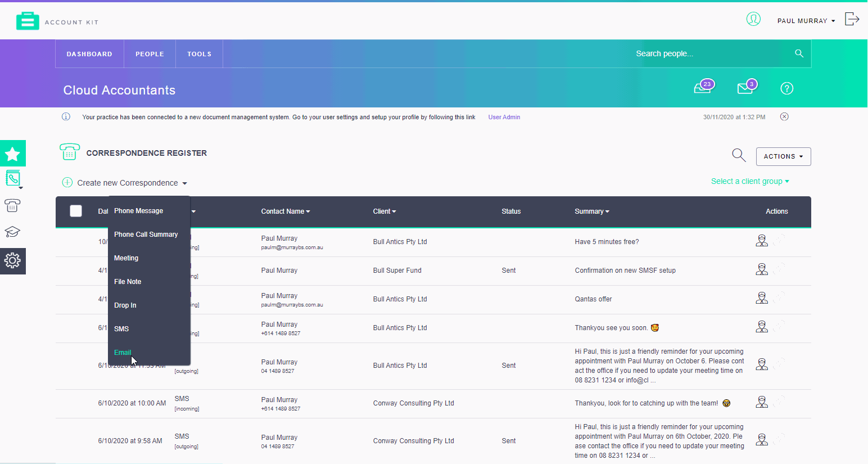
Task: Go to the TOOLS tab
Action: point(199,54)
